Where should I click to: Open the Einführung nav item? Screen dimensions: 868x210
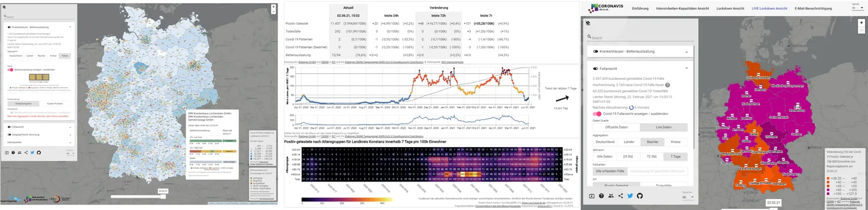pyautogui.click(x=640, y=8)
